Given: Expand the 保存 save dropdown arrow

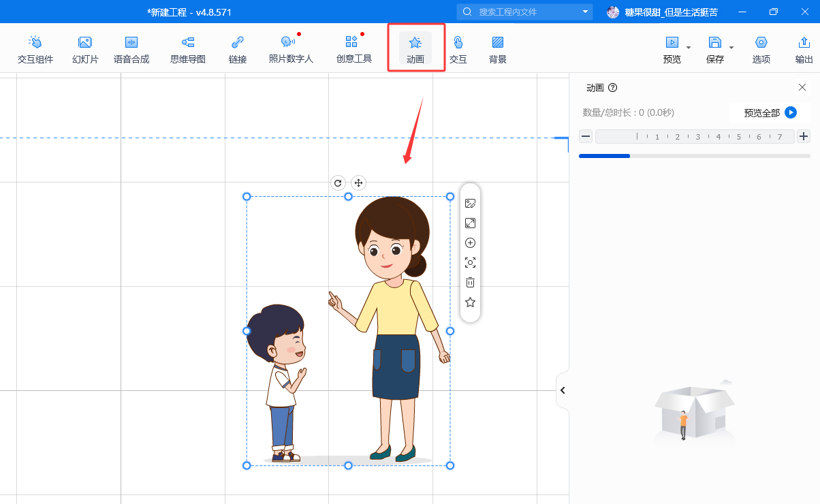Looking at the screenshot, I should click(731, 48).
